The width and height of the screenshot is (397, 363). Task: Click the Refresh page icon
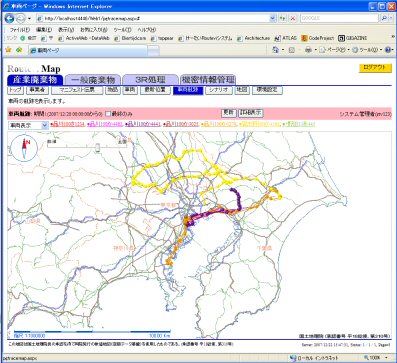[283, 18]
